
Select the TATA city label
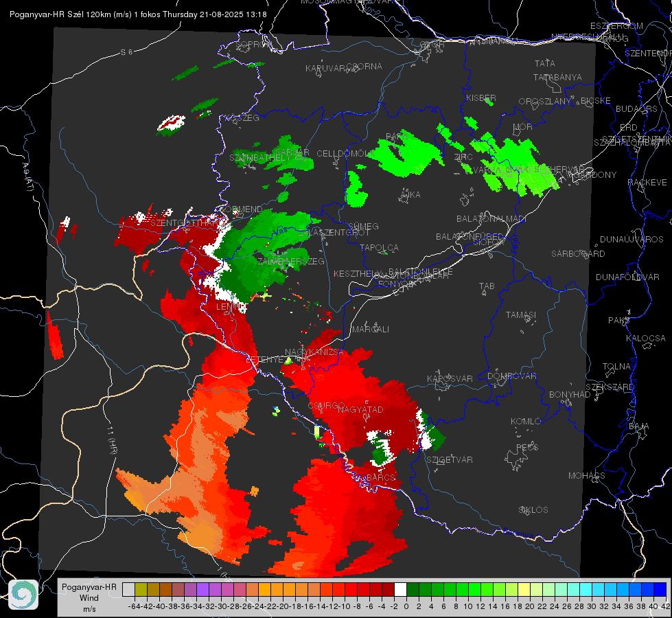(x=545, y=63)
